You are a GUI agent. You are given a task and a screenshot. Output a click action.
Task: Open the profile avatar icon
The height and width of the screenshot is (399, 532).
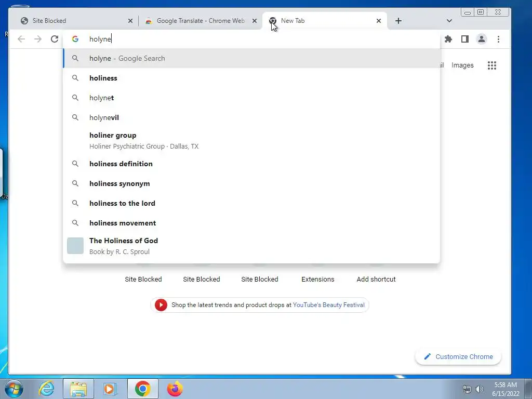coord(482,39)
